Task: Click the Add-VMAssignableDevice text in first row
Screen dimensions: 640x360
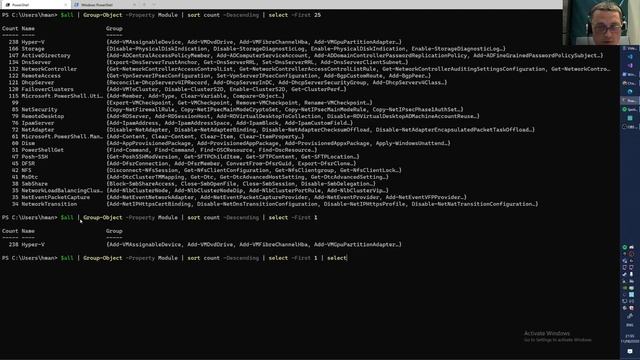Action: [x=145, y=42]
